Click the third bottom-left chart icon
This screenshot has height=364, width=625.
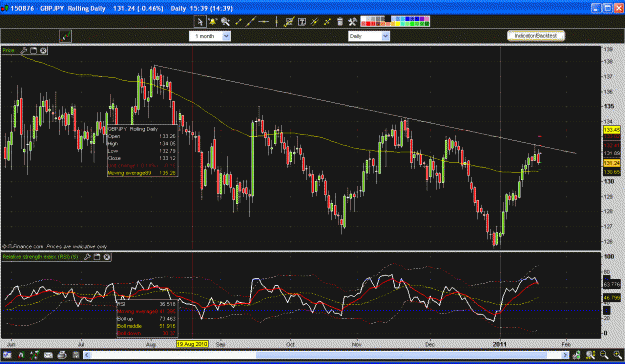click(x=34, y=355)
